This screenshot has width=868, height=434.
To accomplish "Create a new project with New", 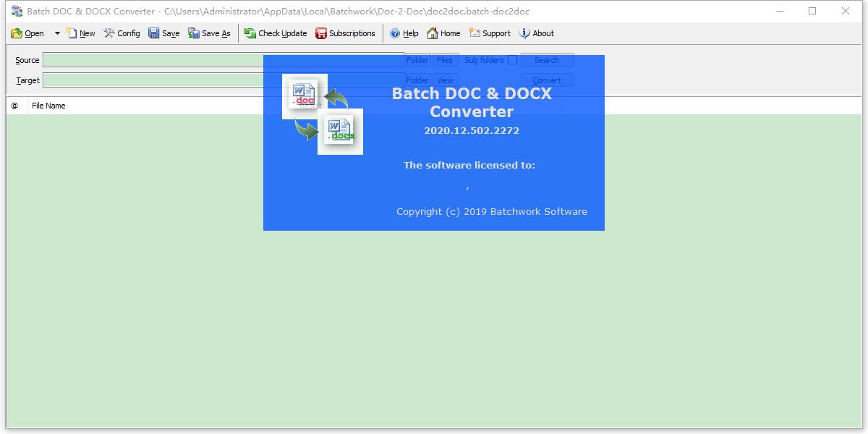I will (80, 33).
